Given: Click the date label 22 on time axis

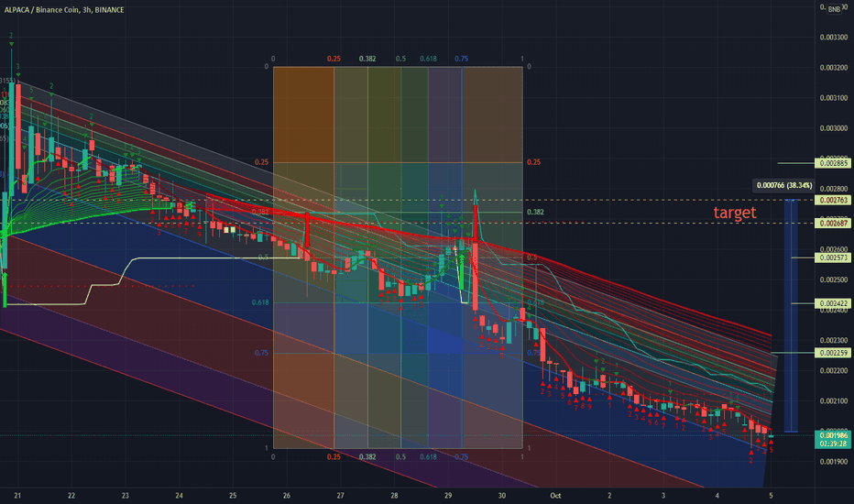Looking at the screenshot, I should [71, 495].
